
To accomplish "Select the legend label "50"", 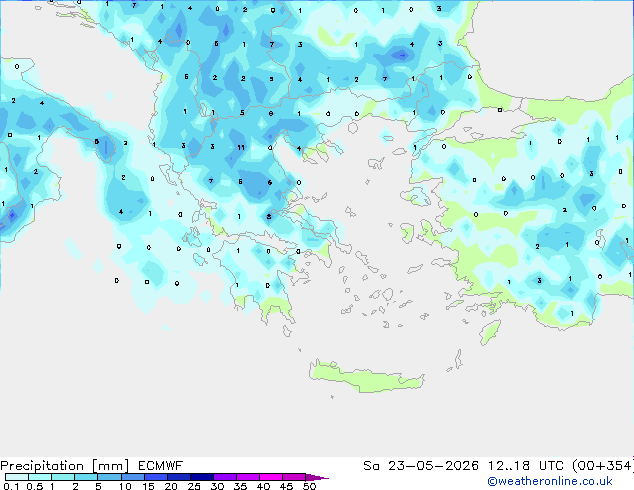I will [x=309, y=486].
